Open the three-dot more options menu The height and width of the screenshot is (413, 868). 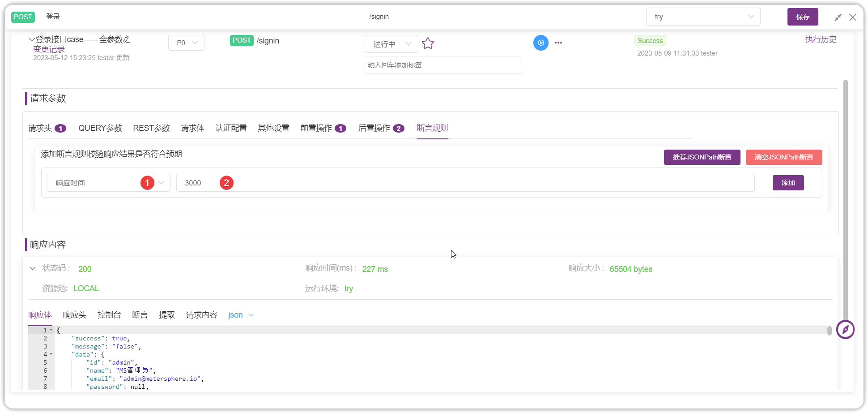558,43
